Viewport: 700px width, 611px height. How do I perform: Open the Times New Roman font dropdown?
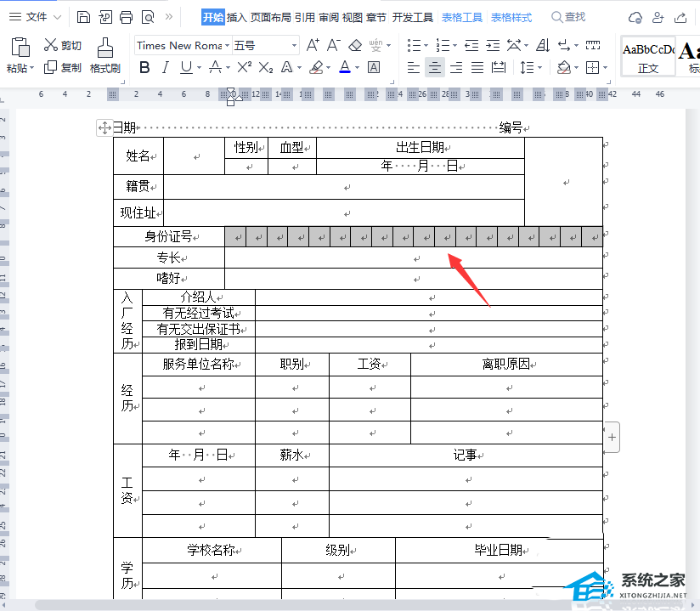click(227, 46)
